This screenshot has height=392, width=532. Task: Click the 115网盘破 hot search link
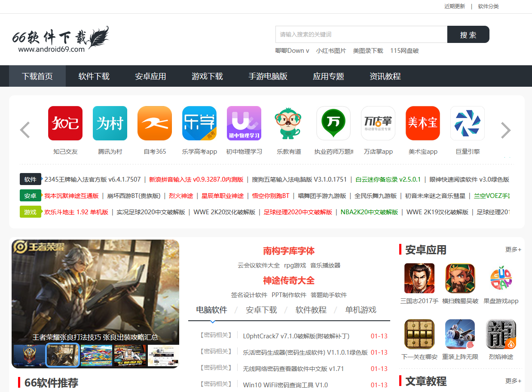404,51
